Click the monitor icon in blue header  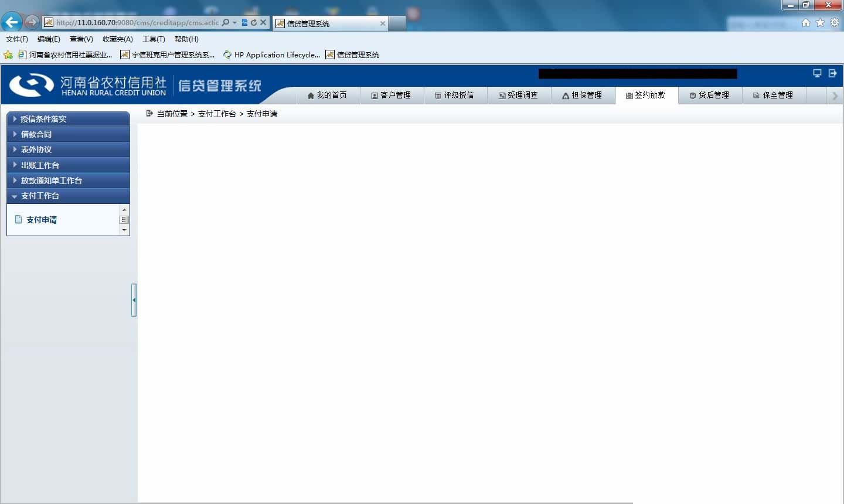pyautogui.click(x=817, y=73)
